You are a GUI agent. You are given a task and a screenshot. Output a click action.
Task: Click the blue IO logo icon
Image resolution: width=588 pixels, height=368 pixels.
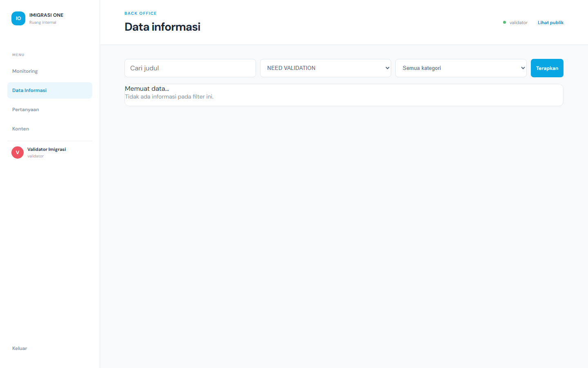(x=18, y=18)
